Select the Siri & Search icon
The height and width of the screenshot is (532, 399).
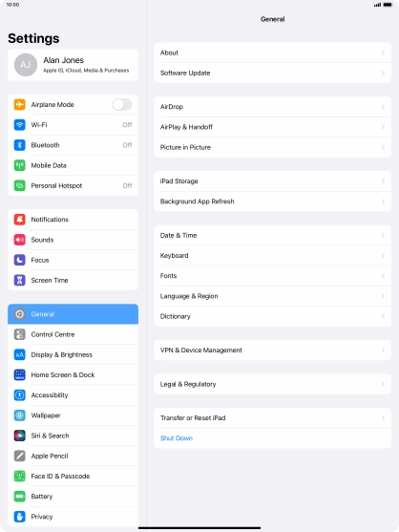click(20, 436)
